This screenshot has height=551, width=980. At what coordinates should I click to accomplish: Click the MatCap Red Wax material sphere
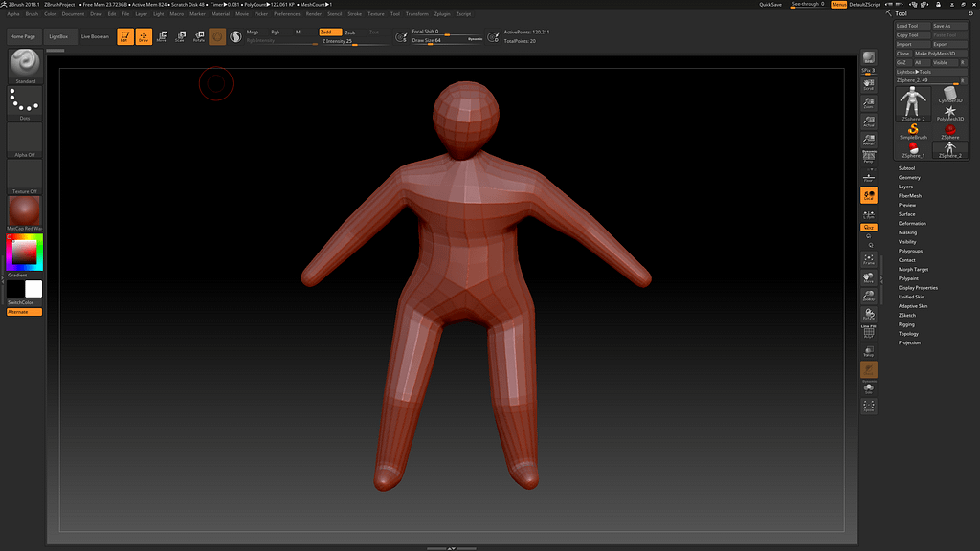pos(25,211)
